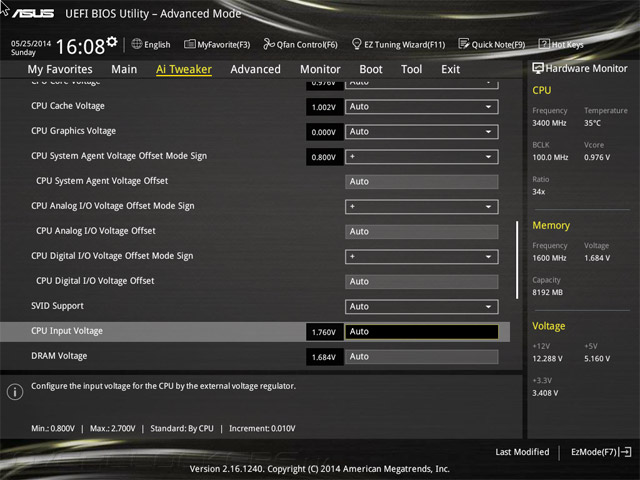Open the Monitor tab
The width and height of the screenshot is (640, 480).
pos(320,69)
